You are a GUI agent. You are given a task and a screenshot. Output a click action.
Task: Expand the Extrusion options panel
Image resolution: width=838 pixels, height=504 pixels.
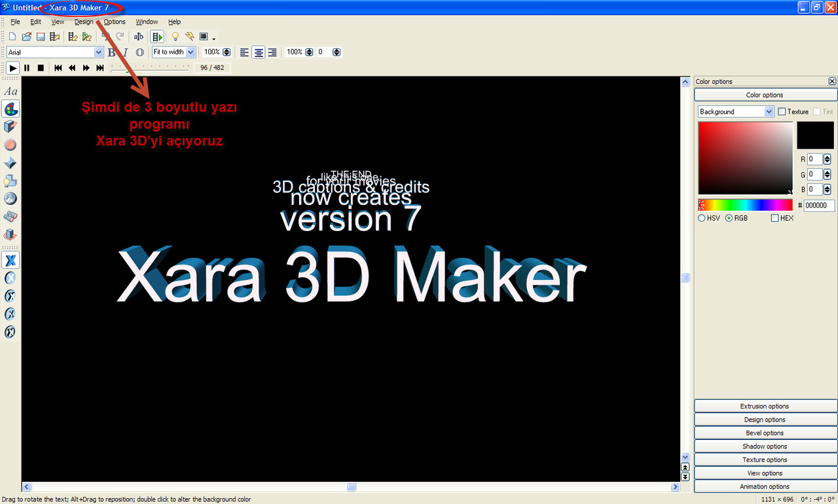pyautogui.click(x=765, y=406)
